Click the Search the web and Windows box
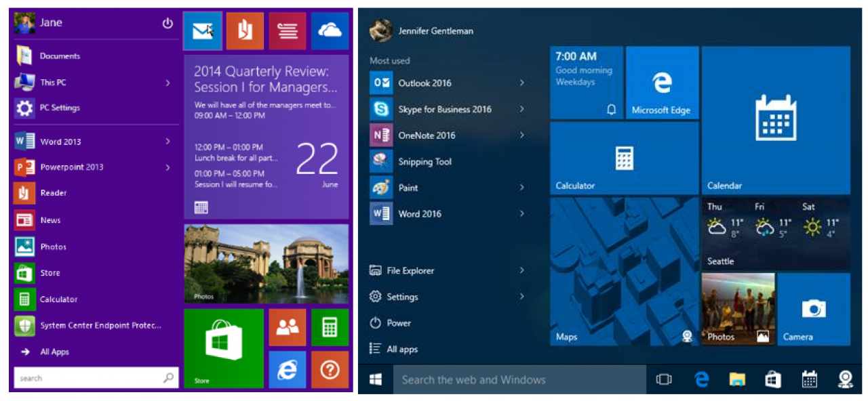 pos(519,380)
